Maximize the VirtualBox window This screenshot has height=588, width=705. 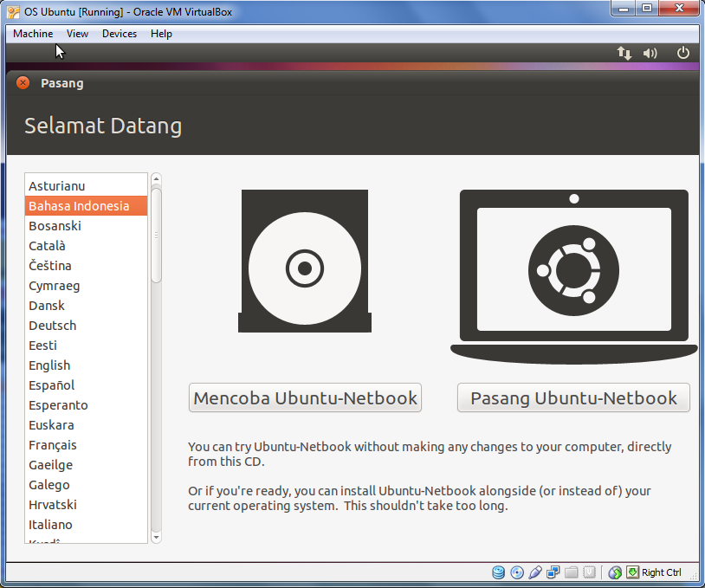(647, 9)
